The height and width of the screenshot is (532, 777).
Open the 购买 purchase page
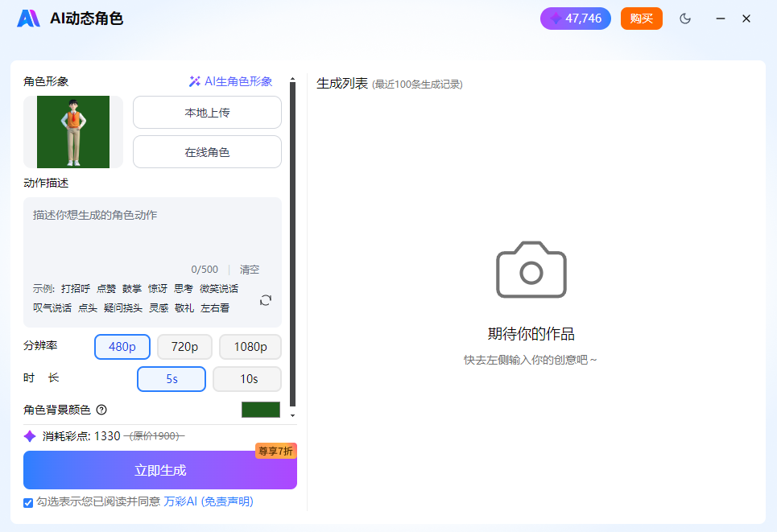(x=641, y=18)
